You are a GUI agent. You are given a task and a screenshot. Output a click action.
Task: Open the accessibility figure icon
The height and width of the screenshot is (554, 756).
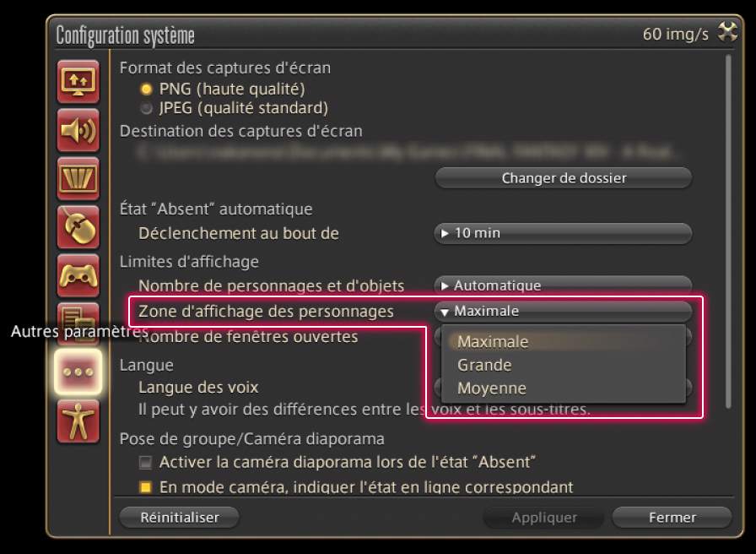tap(78, 421)
